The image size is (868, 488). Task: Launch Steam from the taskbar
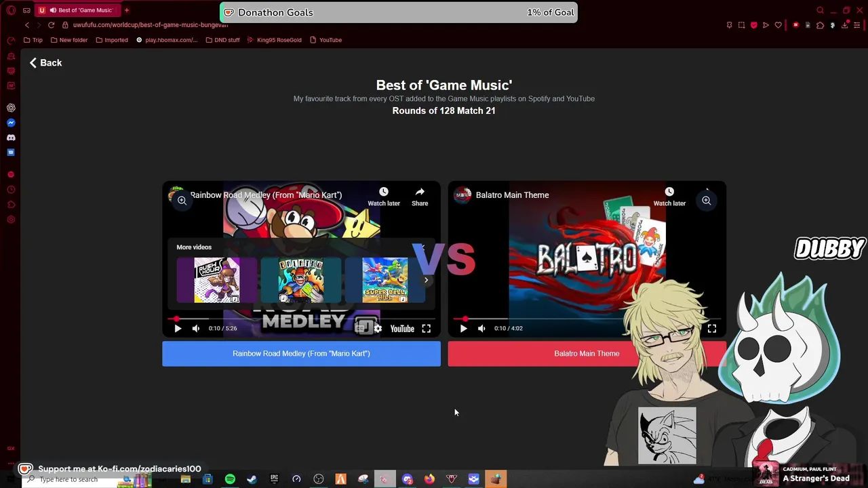pyautogui.click(x=252, y=479)
